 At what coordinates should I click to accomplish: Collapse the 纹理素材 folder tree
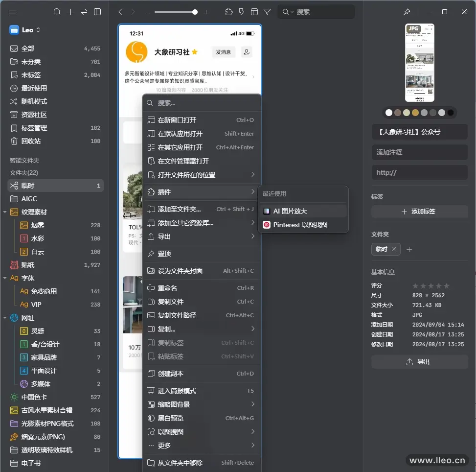[x=5, y=212]
